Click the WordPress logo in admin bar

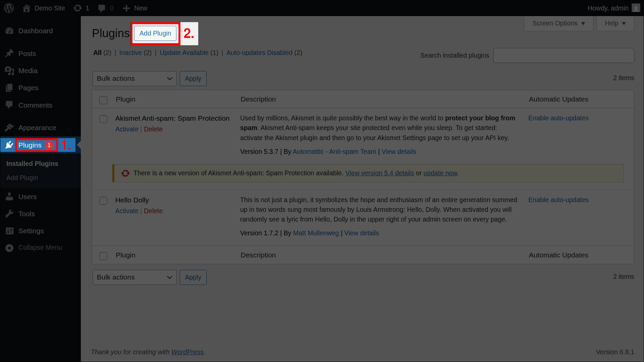(x=9, y=8)
